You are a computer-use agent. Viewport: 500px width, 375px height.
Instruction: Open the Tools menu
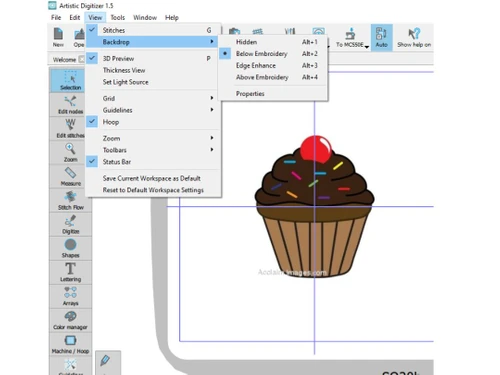118,17
